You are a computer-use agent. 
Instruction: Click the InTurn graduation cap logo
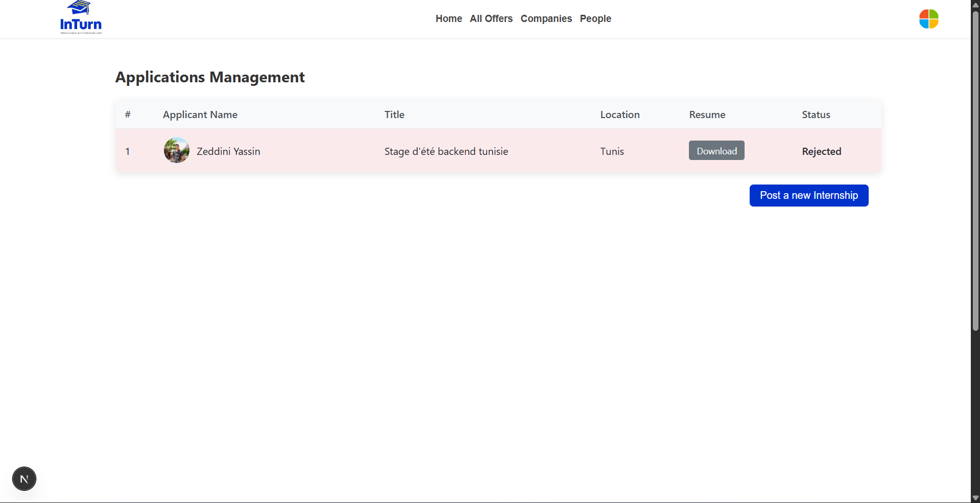[x=81, y=18]
